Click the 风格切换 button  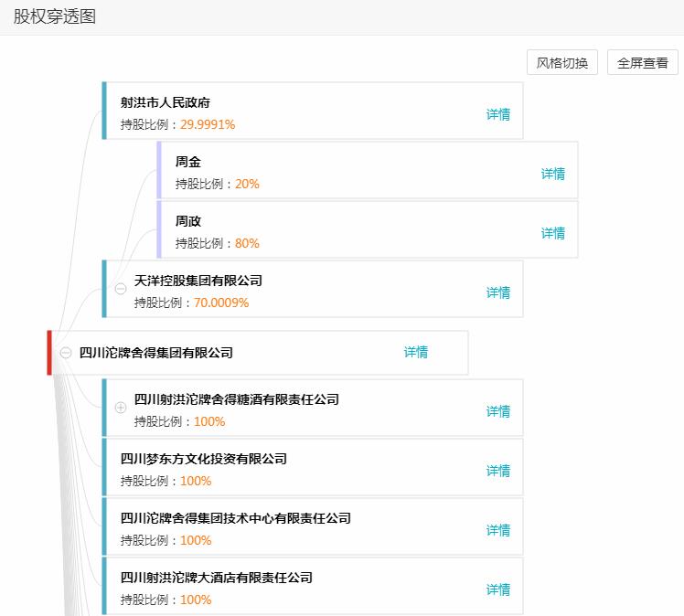[x=561, y=63]
